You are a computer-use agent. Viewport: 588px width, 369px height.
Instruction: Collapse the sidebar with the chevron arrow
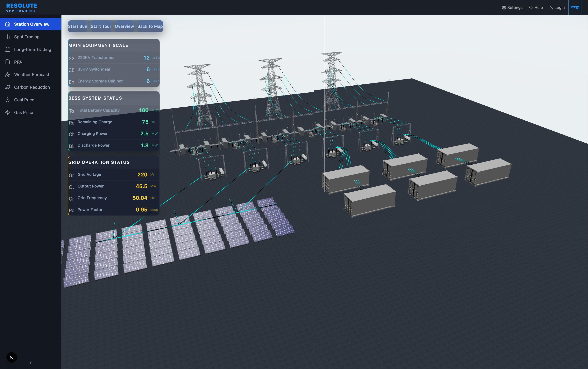click(x=31, y=363)
